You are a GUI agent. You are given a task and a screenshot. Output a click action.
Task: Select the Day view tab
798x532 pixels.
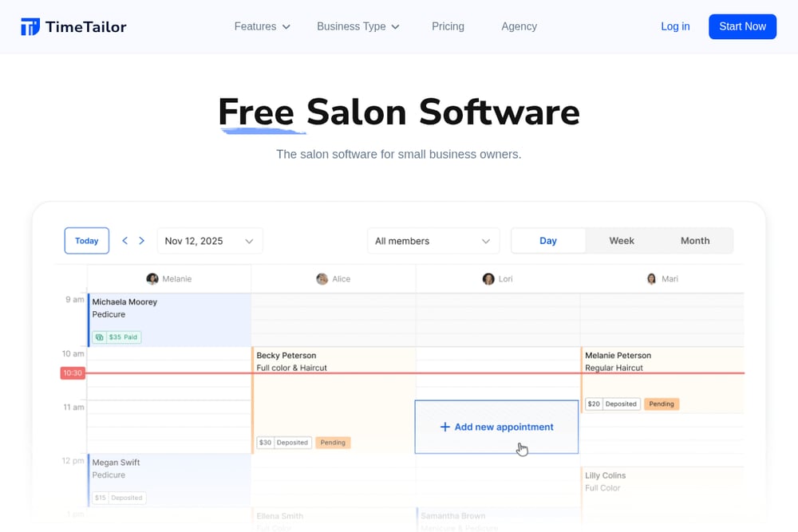(548, 241)
